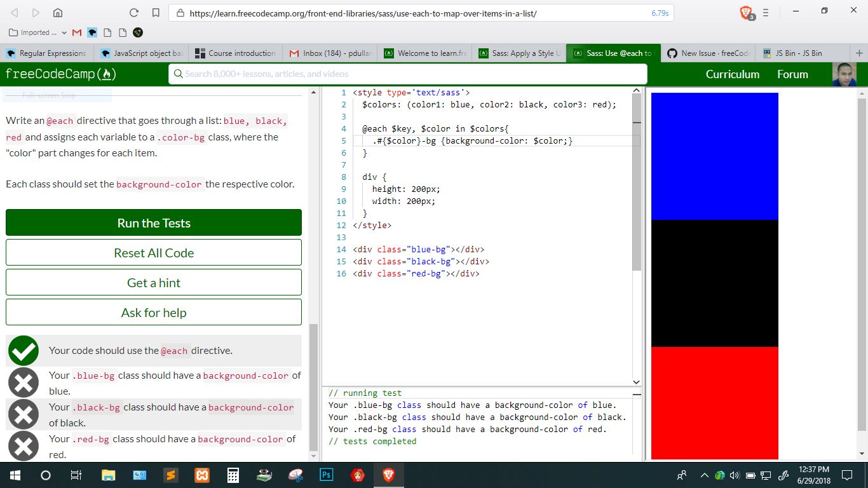Open the Curriculum link
Image resolution: width=868 pixels, height=488 pixels.
(x=733, y=74)
